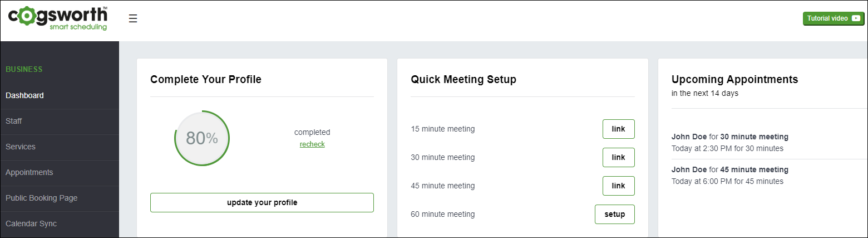This screenshot has height=238, width=868.
Task: Get link for 30 minute meeting
Action: [618, 157]
